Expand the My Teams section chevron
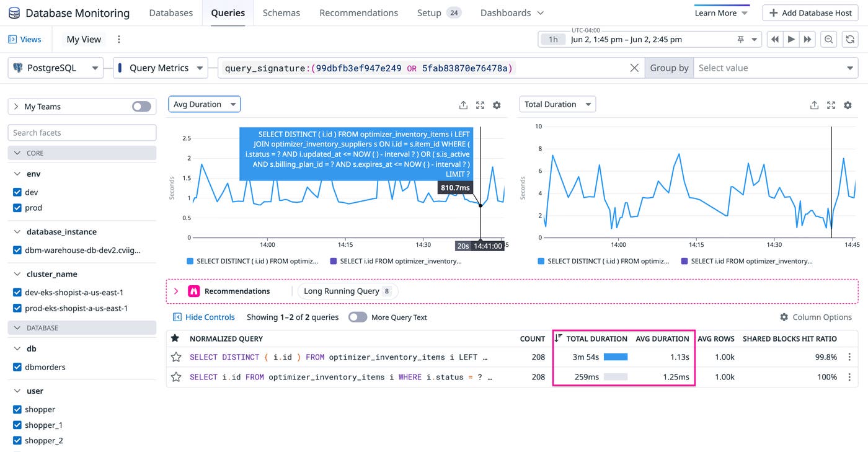This screenshot has width=868, height=452. point(16,107)
